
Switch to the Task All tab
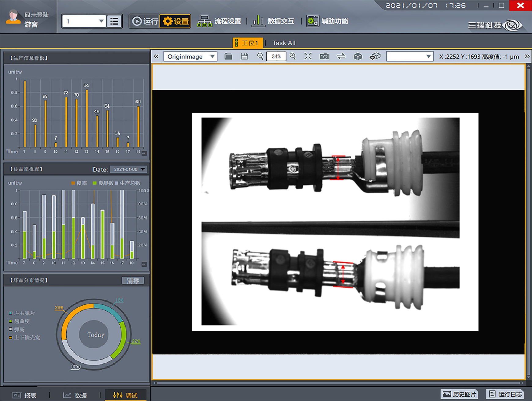(x=284, y=43)
